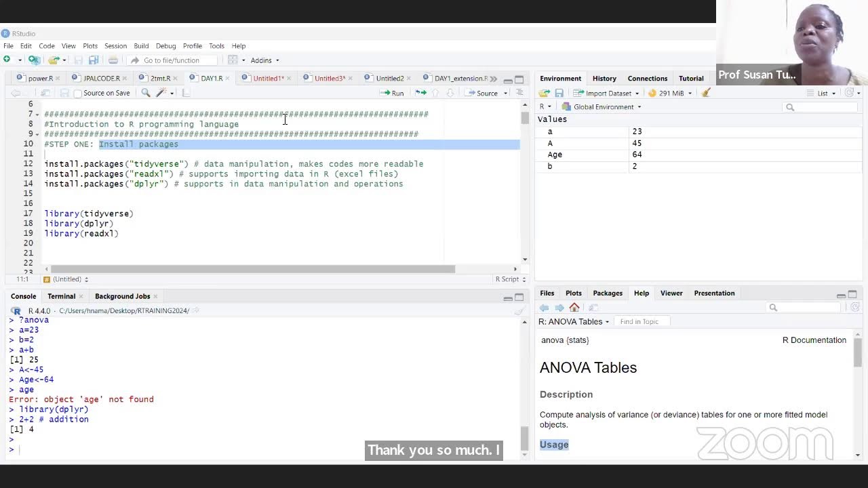The image size is (868, 488).
Task: Switch to the Connections tab
Action: tap(647, 79)
